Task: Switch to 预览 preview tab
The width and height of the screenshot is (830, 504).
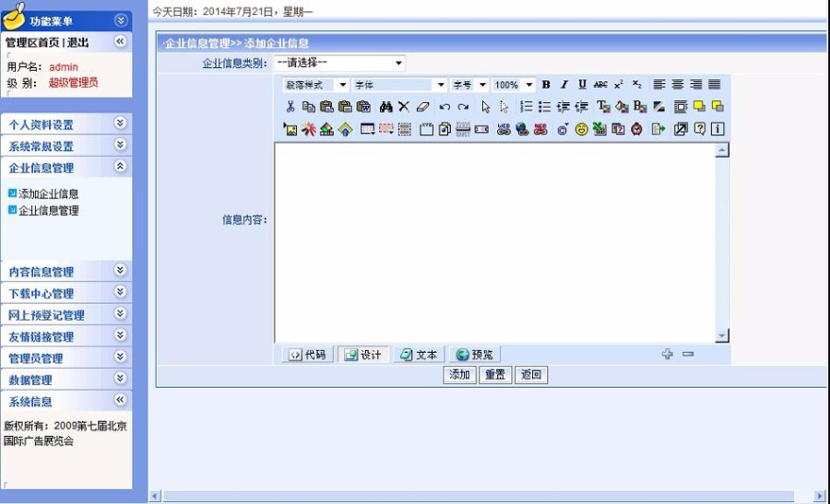Action: tap(474, 355)
